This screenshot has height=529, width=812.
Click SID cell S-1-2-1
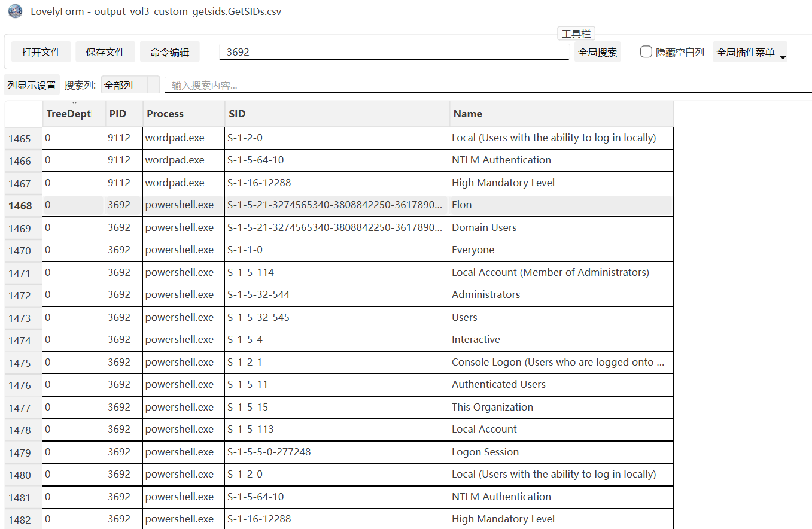tap(337, 362)
